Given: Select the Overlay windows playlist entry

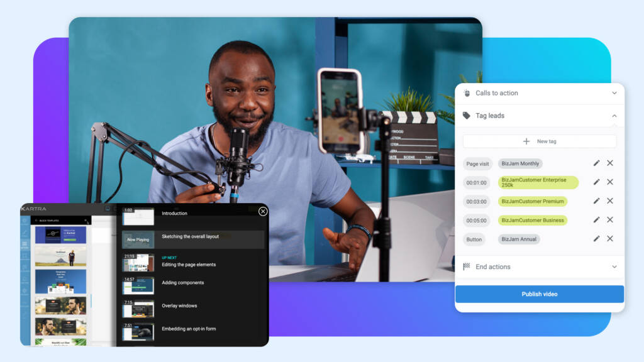Looking at the screenshot, I should 179,306.
